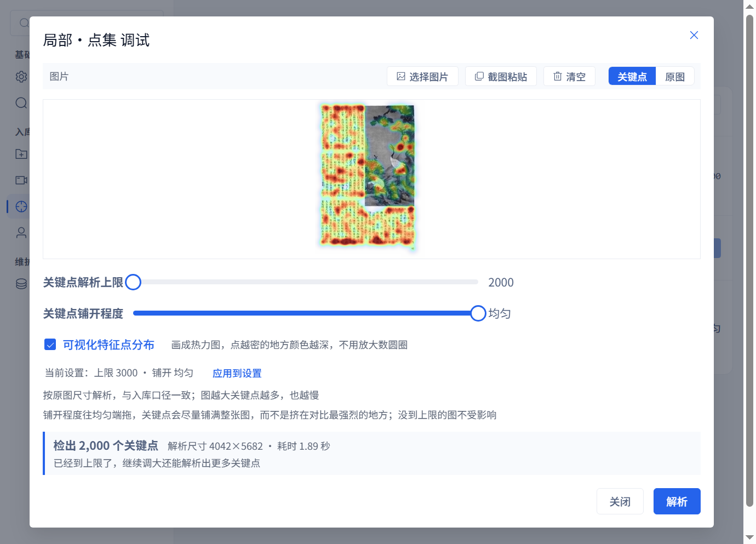Click the add-folder icon in sidebar
The width and height of the screenshot is (756, 544).
[21, 154]
